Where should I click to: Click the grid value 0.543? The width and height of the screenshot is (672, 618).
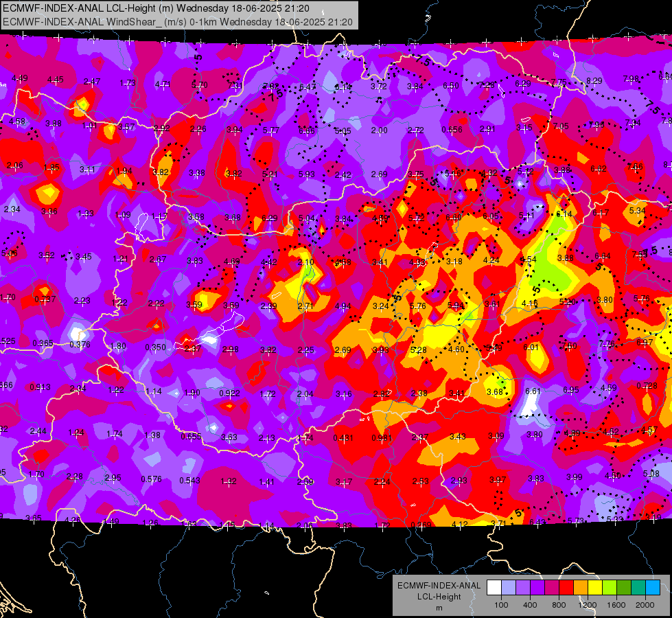(189, 480)
